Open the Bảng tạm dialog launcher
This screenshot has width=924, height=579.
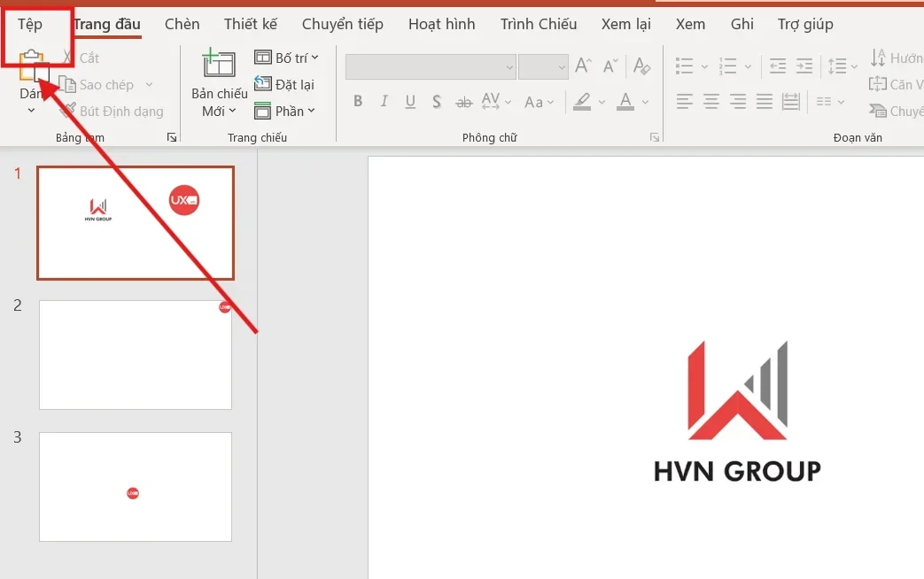coord(172,137)
